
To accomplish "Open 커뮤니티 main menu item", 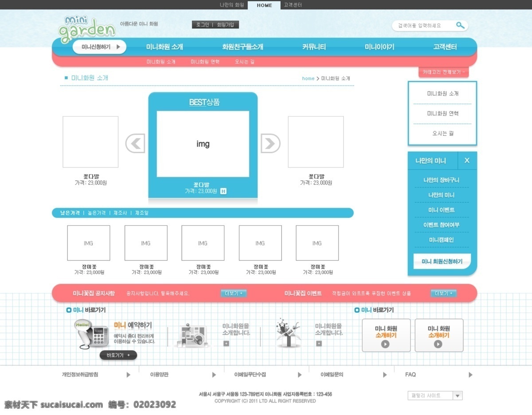I will [x=314, y=47].
